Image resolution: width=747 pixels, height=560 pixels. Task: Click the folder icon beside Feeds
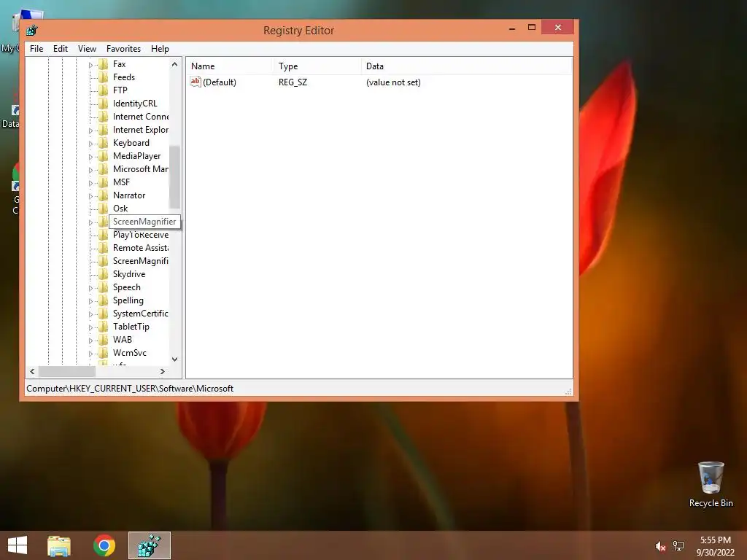[x=103, y=77]
